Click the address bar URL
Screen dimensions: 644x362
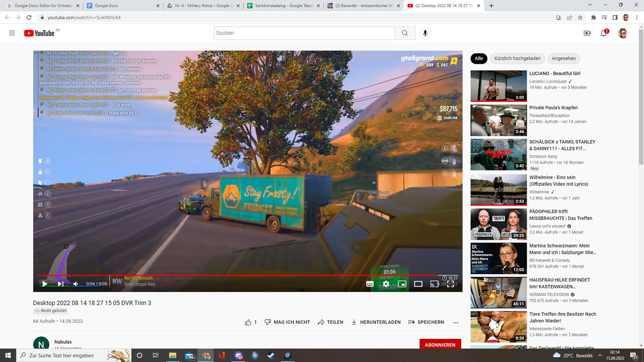[84, 18]
